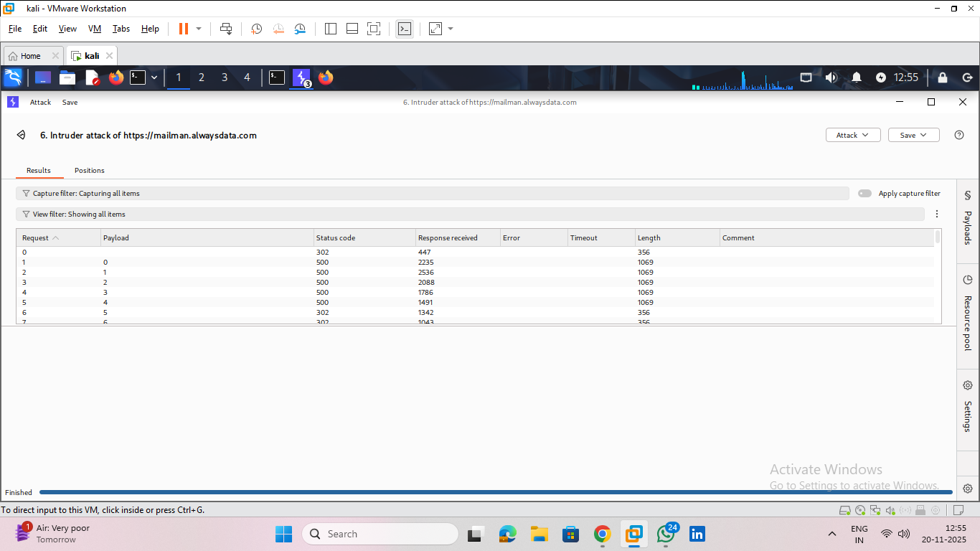Viewport: 980px width, 551px height.
Task: Switch to the Positions tab
Action: click(90, 171)
